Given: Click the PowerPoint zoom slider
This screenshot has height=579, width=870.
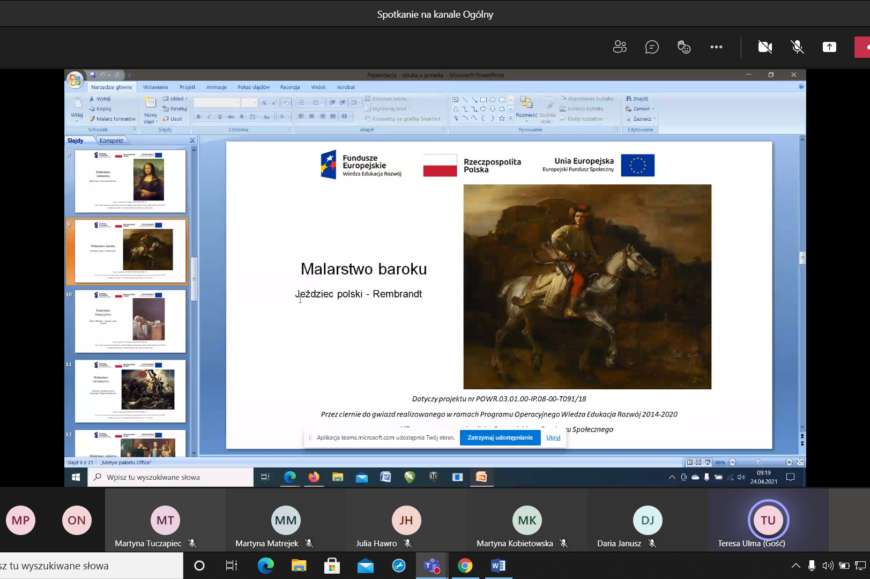Looking at the screenshot, I should click(758, 462).
